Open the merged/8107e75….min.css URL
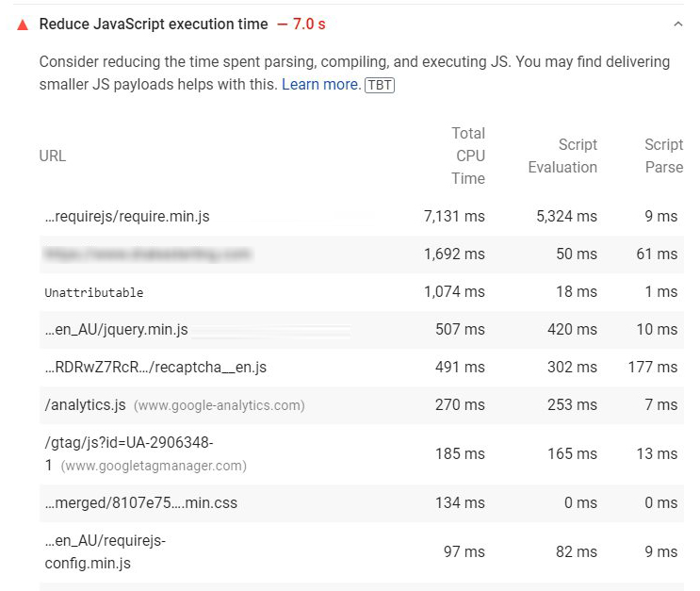Image resolution: width=700 pixels, height=591 pixels. coord(141,503)
